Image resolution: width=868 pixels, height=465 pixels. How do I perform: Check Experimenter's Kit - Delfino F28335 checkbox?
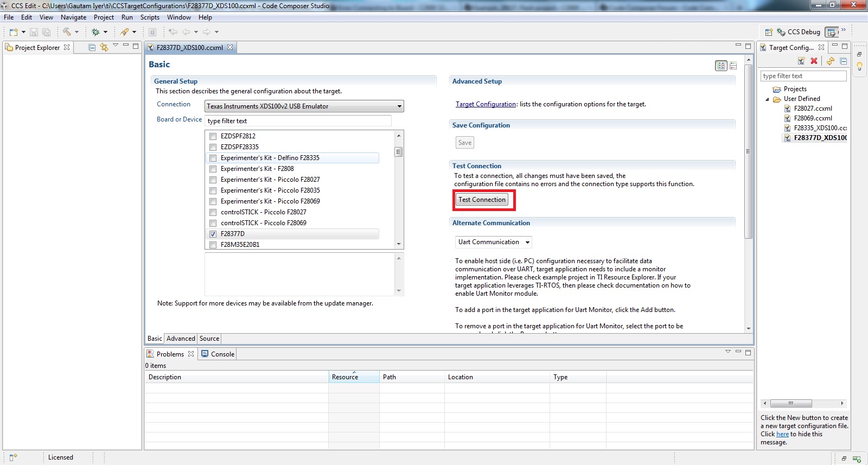(x=213, y=158)
